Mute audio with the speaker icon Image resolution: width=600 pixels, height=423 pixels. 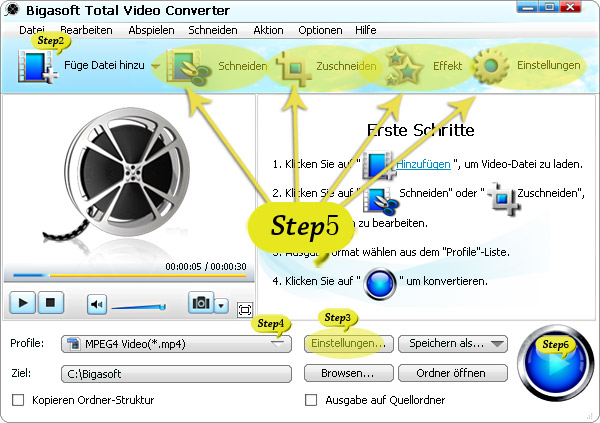(97, 304)
